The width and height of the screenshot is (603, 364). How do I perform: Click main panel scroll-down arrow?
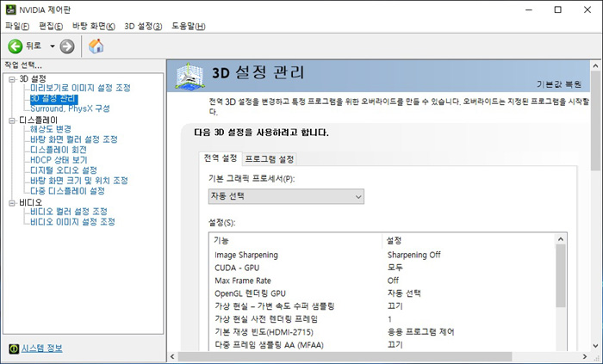point(596,346)
